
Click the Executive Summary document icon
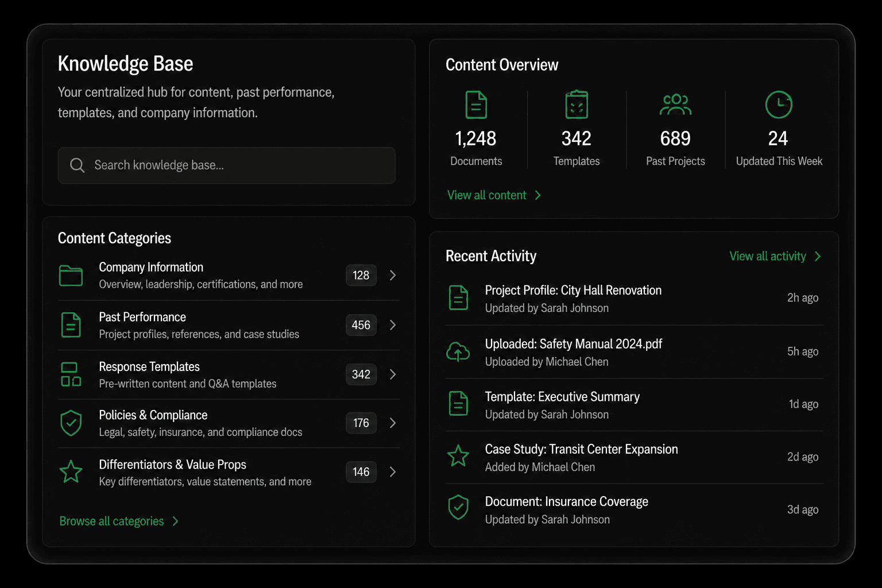pyautogui.click(x=458, y=404)
